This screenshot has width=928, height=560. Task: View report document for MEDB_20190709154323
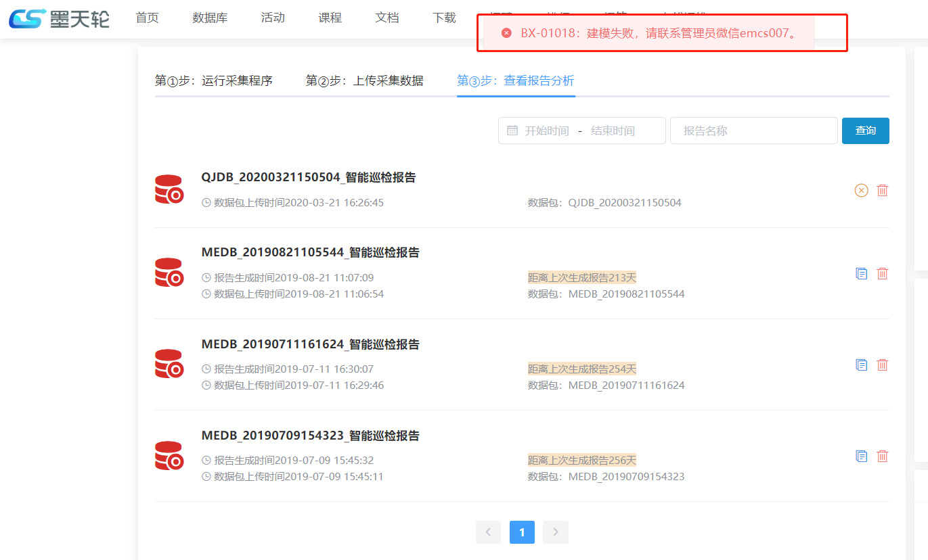pyautogui.click(x=861, y=457)
